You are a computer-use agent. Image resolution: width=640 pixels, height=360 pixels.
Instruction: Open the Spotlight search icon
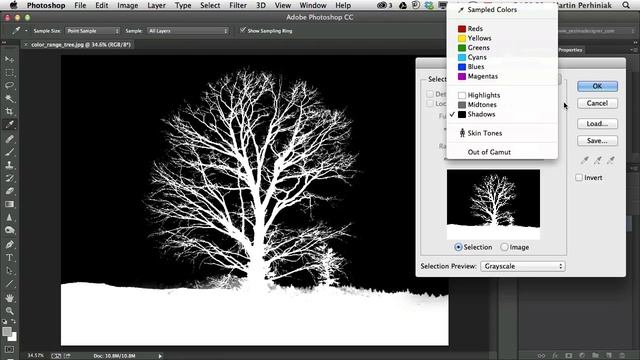coord(626,5)
